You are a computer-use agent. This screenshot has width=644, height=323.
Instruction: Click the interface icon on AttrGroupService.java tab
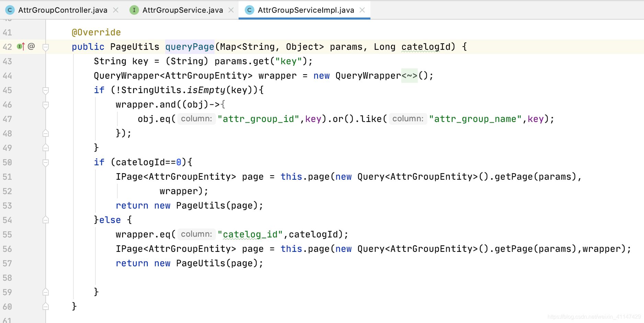134,10
